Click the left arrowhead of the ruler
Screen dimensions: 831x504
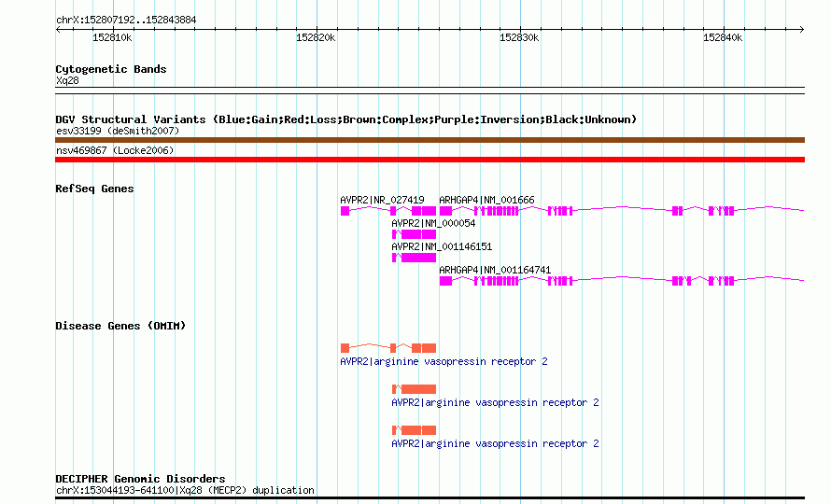(x=58, y=30)
